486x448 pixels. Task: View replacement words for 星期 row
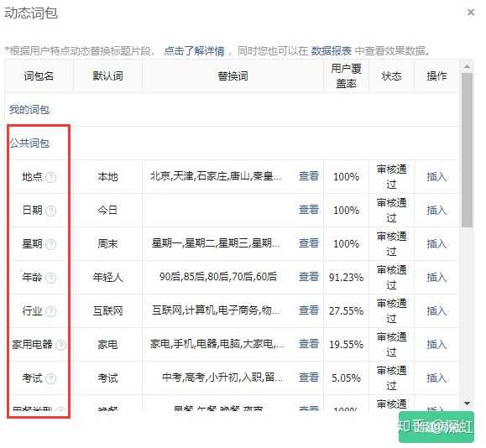pos(309,243)
